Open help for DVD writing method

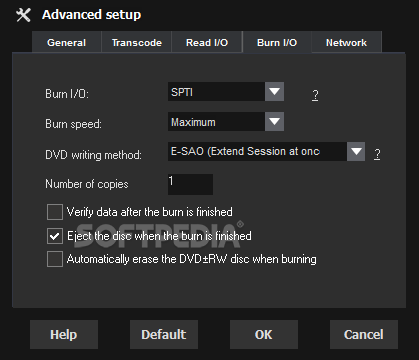(377, 154)
